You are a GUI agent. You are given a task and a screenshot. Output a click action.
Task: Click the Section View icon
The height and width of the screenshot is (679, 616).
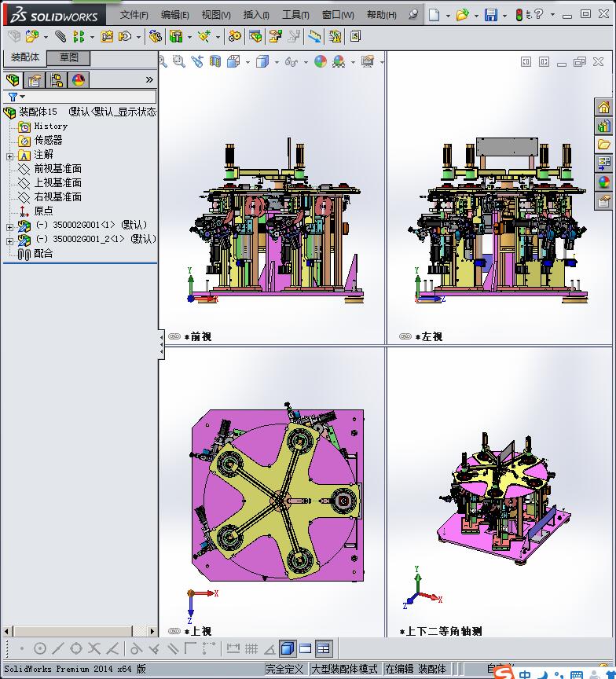tap(215, 61)
